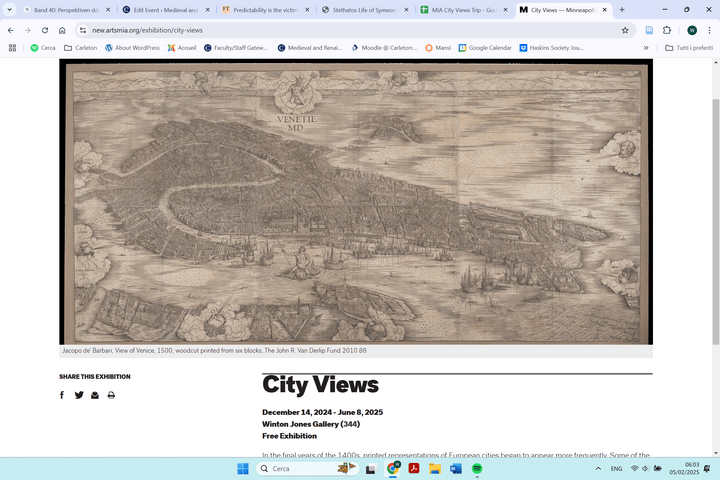
Task: Open the extensions puzzle icon
Action: click(667, 30)
